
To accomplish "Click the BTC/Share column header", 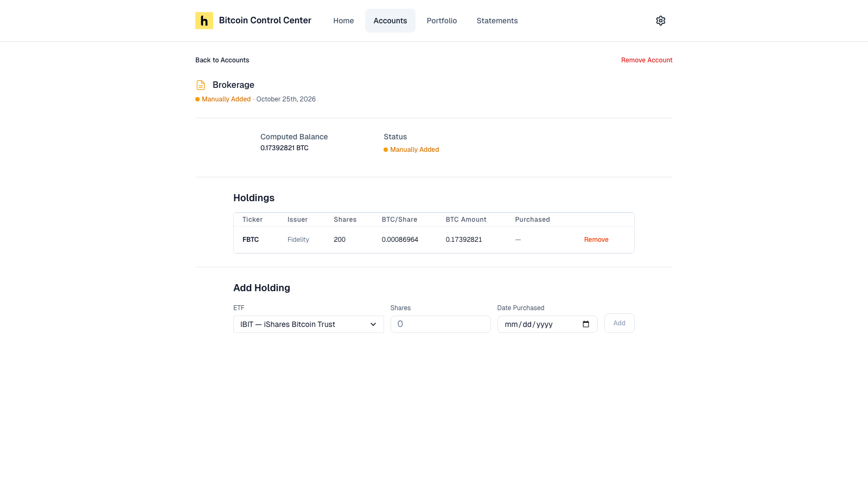I will tap(399, 220).
